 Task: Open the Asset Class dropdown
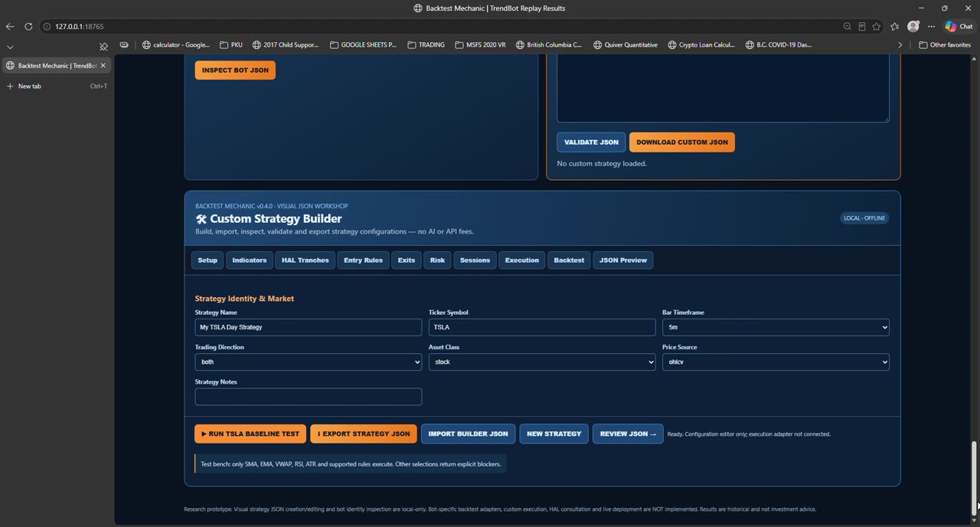point(542,362)
